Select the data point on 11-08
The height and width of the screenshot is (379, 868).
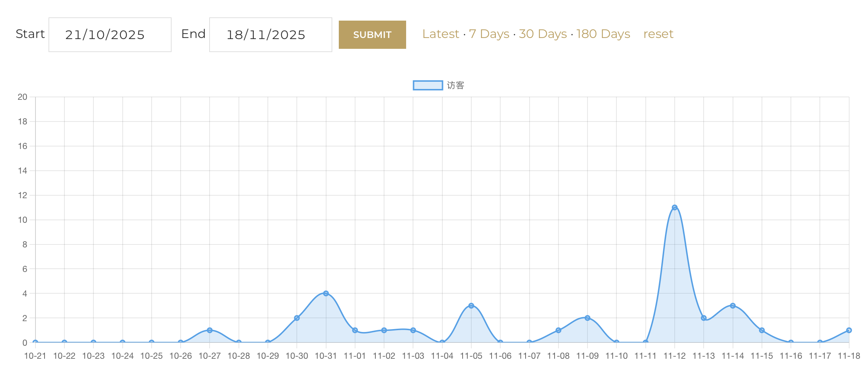pyautogui.click(x=558, y=330)
